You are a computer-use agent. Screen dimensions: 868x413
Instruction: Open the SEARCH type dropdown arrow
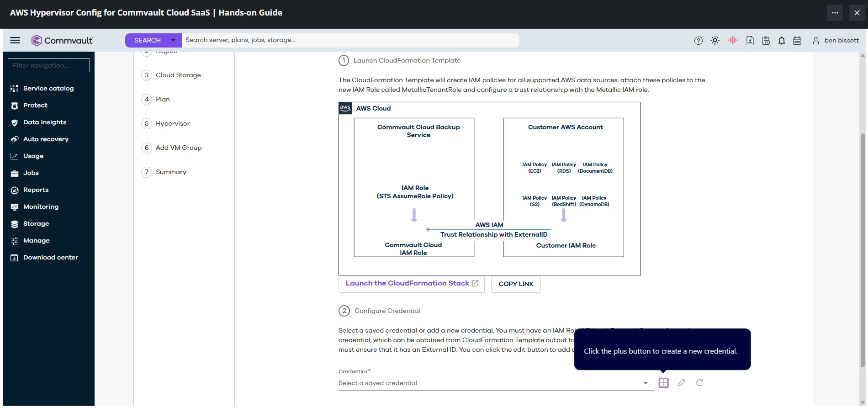[x=173, y=40]
